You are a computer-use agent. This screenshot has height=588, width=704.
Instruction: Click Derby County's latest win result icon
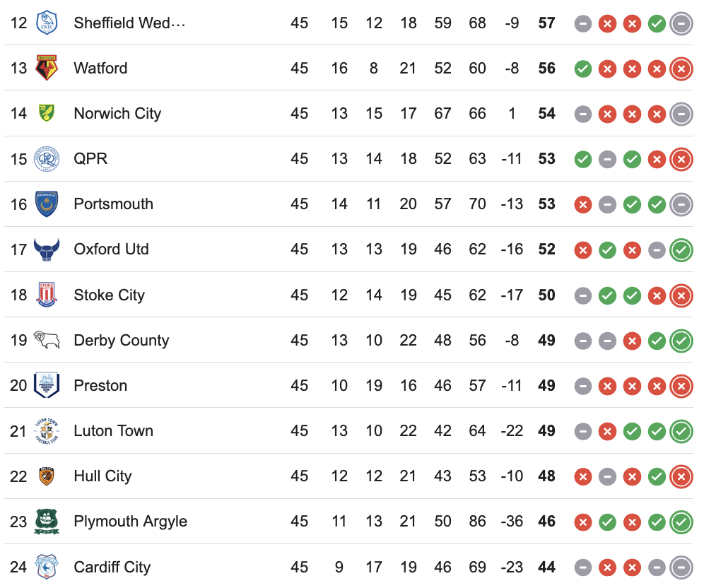(681, 341)
